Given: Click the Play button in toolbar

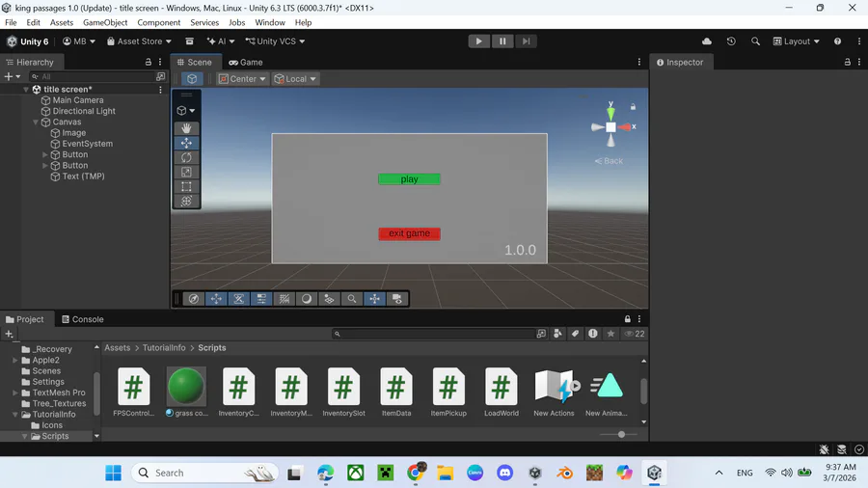Looking at the screenshot, I should (478, 41).
